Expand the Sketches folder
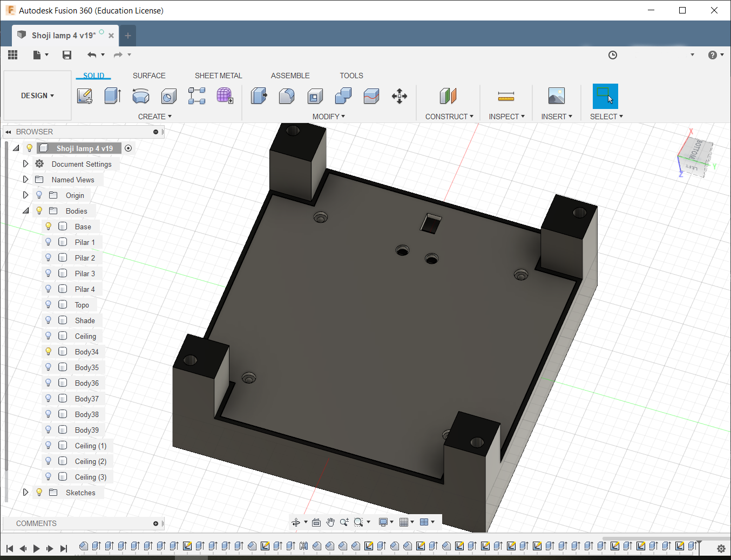The width and height of the screenshot is (731, 560). point(25,493)
